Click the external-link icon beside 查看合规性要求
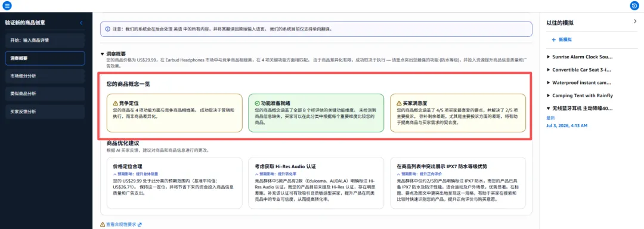 (140, 224)
